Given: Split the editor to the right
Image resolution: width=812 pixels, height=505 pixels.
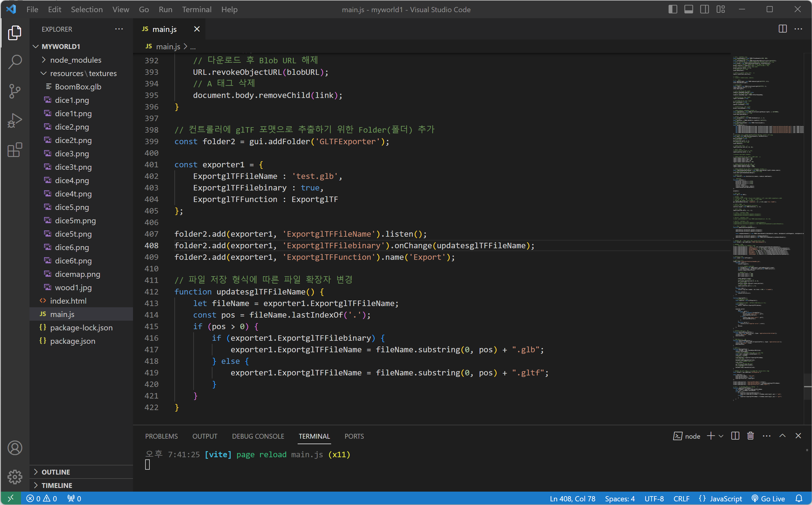Looking at the screenshot, I should tap(782, 29).
